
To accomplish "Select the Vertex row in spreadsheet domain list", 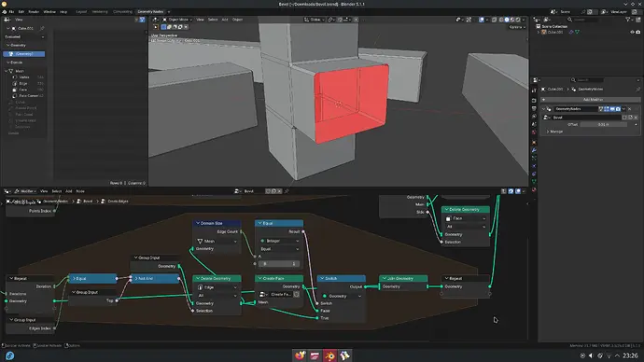I will click(27, 77).
